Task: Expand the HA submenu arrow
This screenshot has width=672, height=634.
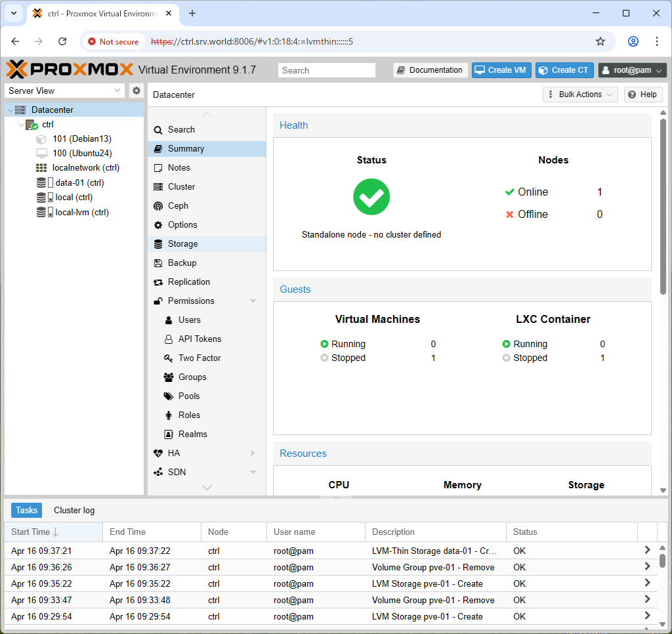Action: [x=253, y=453]
